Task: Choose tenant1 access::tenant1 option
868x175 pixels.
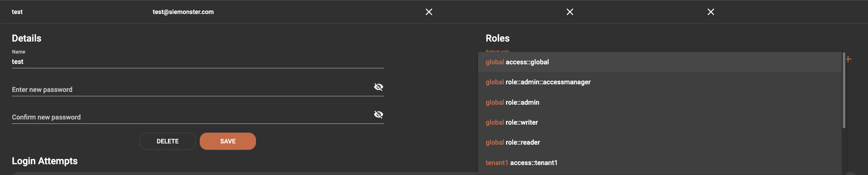Action: point(522,163)
